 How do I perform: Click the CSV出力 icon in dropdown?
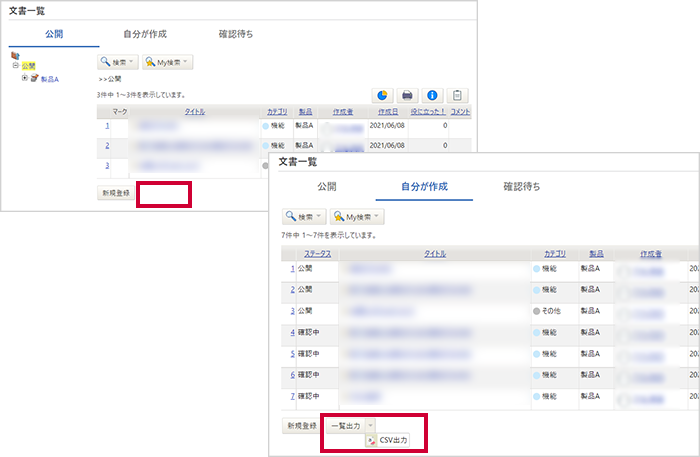pyautogui.click(x=371, y=440)
